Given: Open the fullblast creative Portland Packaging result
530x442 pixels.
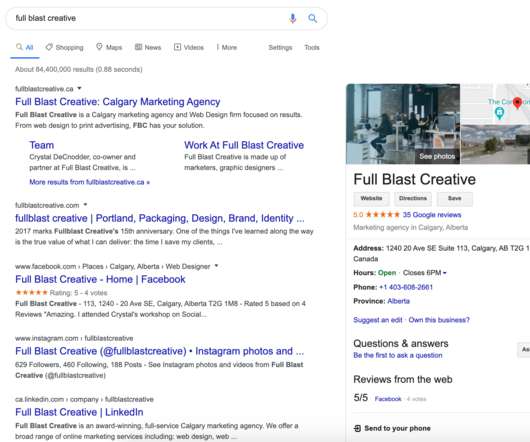Looking at the screenshot, I should click(x=160, y=218).
